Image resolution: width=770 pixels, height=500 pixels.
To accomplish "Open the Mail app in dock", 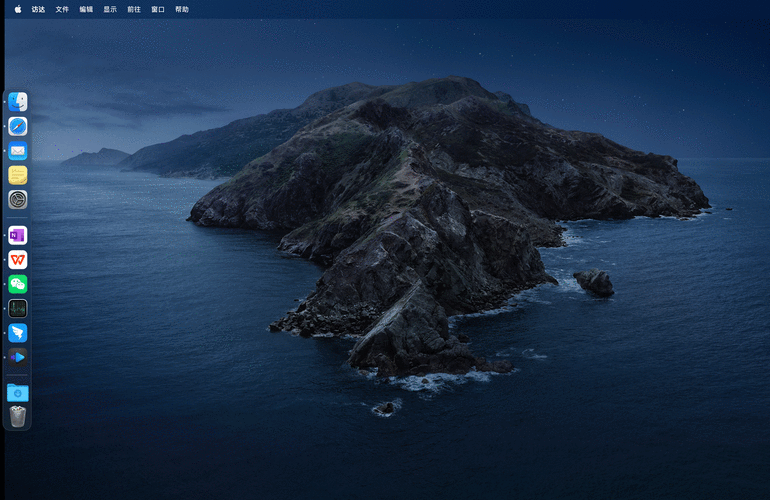I will click(x=18, y=151).
